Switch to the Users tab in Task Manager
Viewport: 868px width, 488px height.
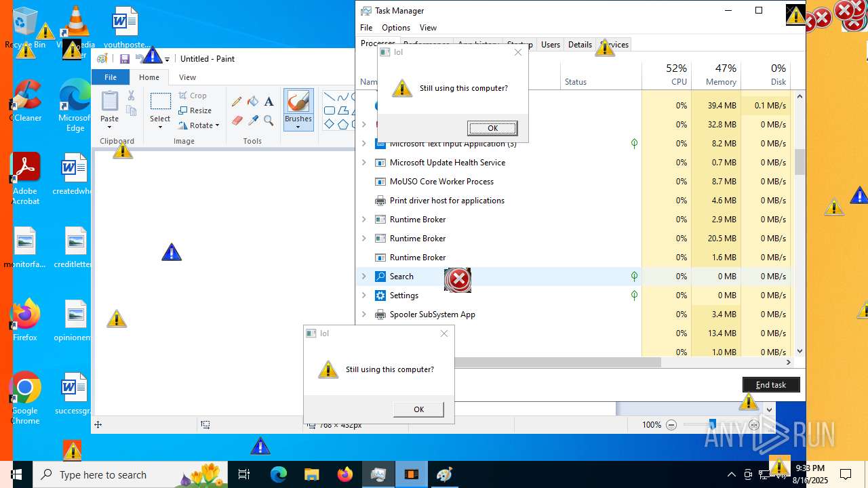tap(551, 45)
